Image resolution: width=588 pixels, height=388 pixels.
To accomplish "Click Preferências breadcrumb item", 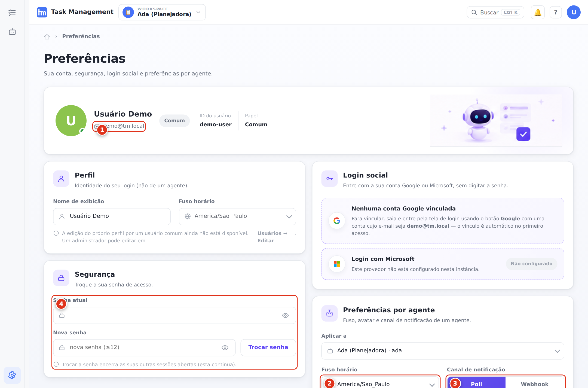I will [x=81, y=36].
